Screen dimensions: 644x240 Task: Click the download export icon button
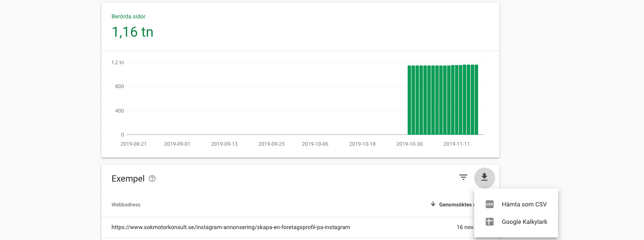click(x=484, y=178)
